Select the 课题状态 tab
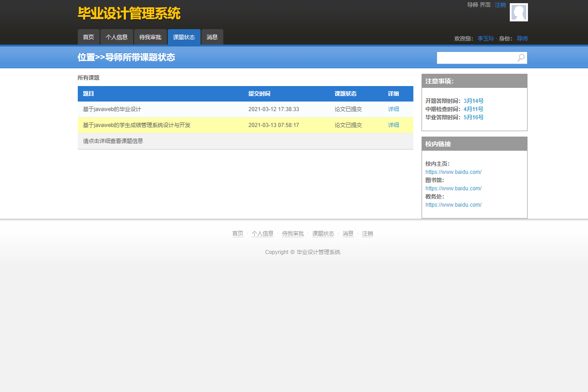588x392 pixels. 184,37
